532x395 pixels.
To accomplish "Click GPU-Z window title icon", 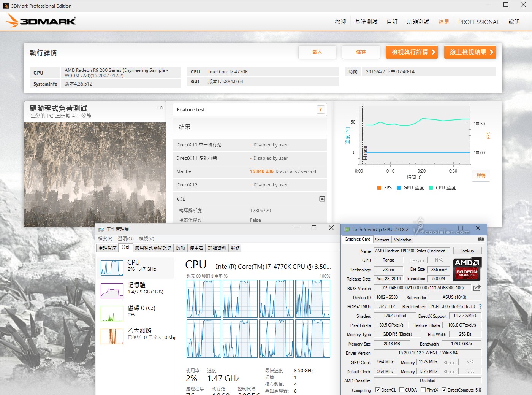I will coord(347,229).
